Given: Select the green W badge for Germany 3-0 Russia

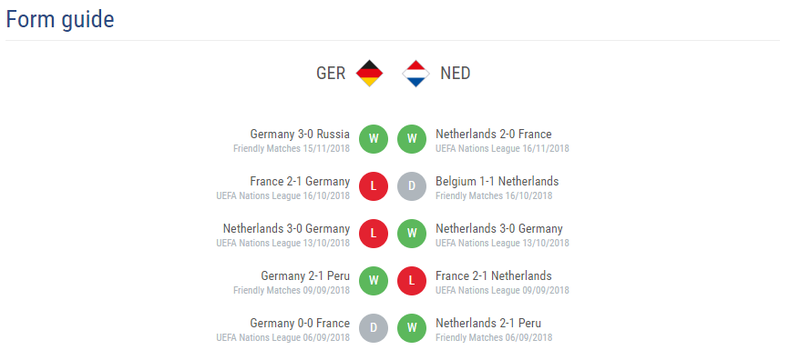Looking at the screenshot, I should click(x=373, y=139).
